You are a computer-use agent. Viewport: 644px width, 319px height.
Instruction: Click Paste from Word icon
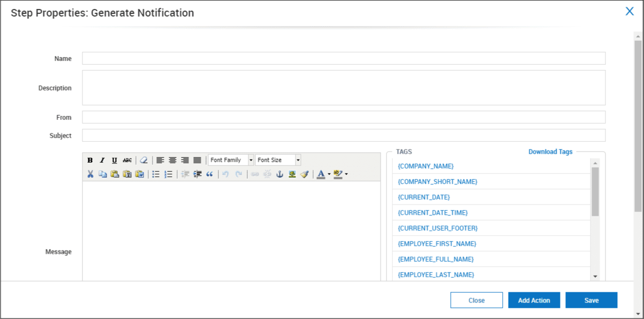pyautogui.click(x=139, y=174)
